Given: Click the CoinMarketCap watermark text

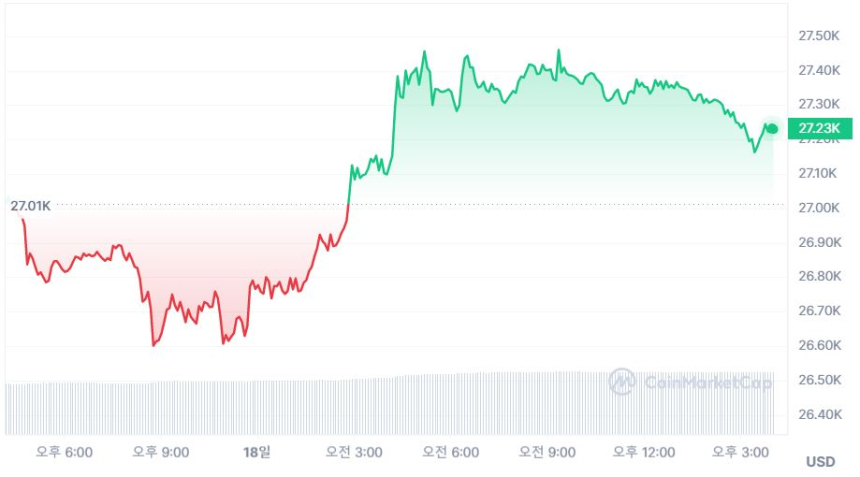Looking at the screenshot, I should [708, 382].
